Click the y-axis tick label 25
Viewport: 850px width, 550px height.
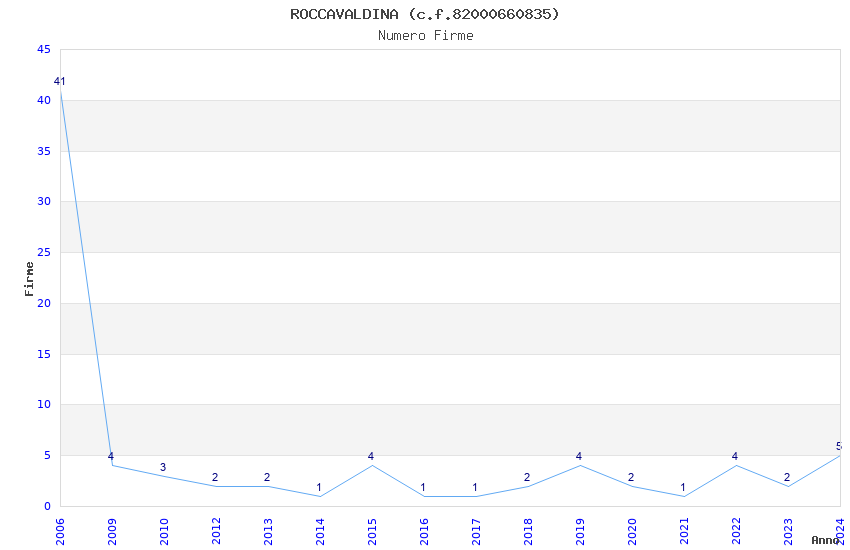click(x=44, y=252)
